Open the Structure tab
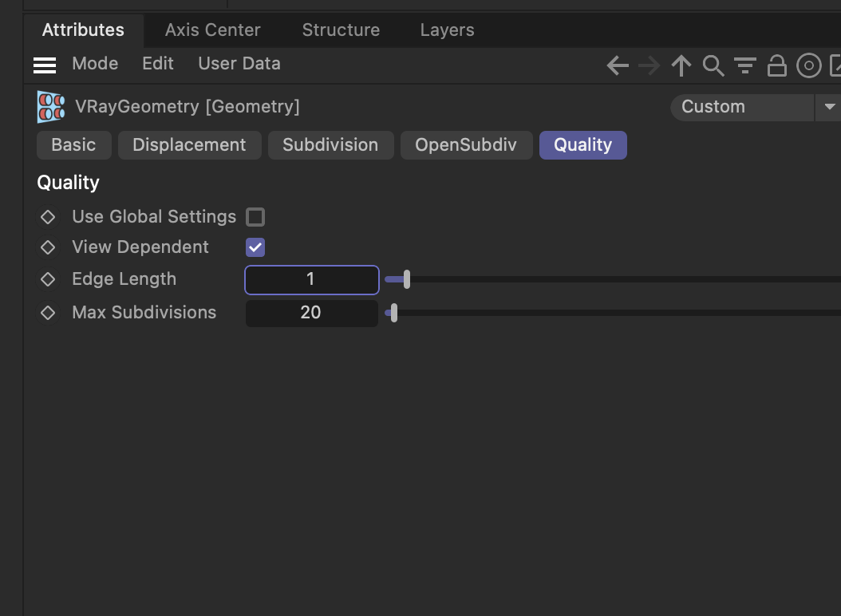This screenshot has width=841, height=616. (x=342, y=30)
